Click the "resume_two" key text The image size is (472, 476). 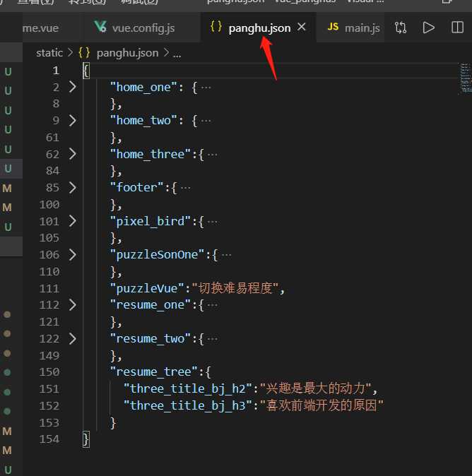coord(151,338)
